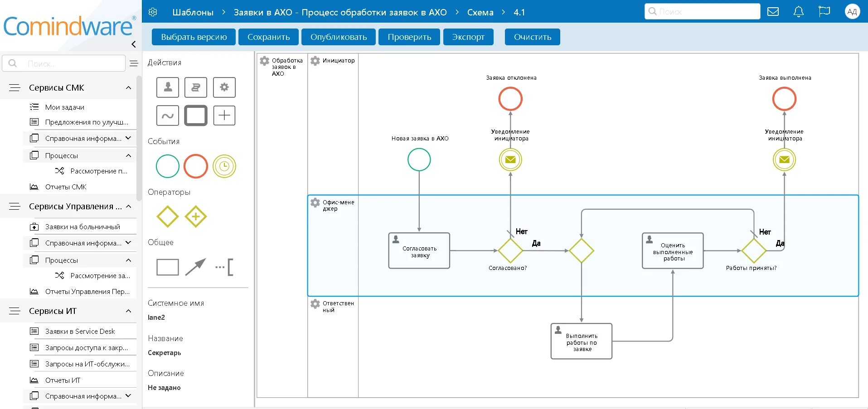Select the script task palette icon

196,87
